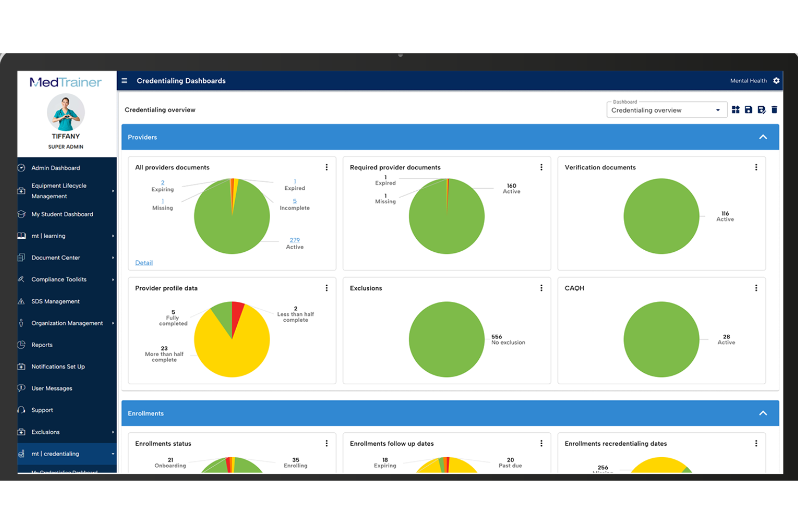Expand the Document Center submenu
798x532 pixels.
pos(56,258)
